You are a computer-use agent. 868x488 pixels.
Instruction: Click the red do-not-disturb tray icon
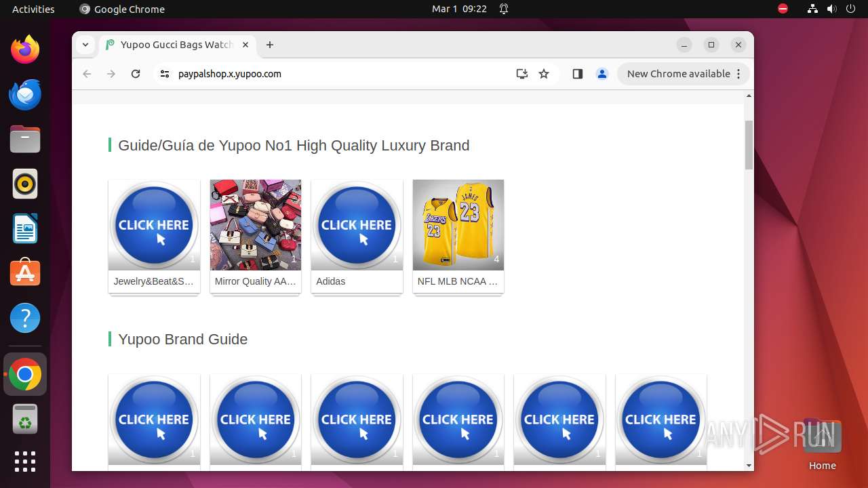coord(783,9)
